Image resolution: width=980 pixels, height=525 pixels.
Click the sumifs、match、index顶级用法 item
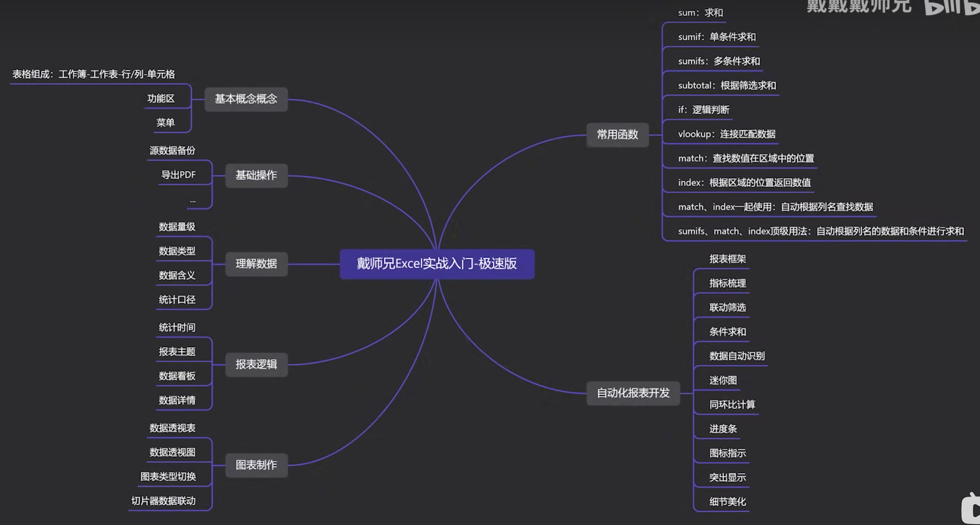click(821, 231)
